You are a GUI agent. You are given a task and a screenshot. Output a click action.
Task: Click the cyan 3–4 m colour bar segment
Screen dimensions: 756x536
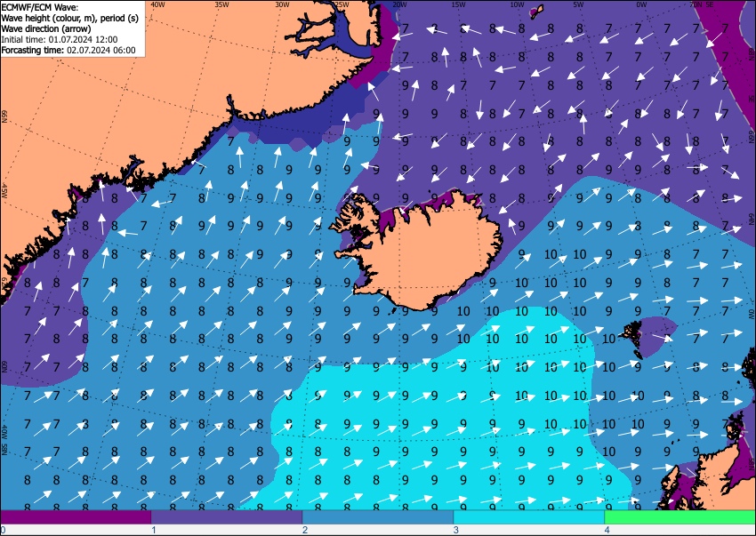click(x=529, y=517)
